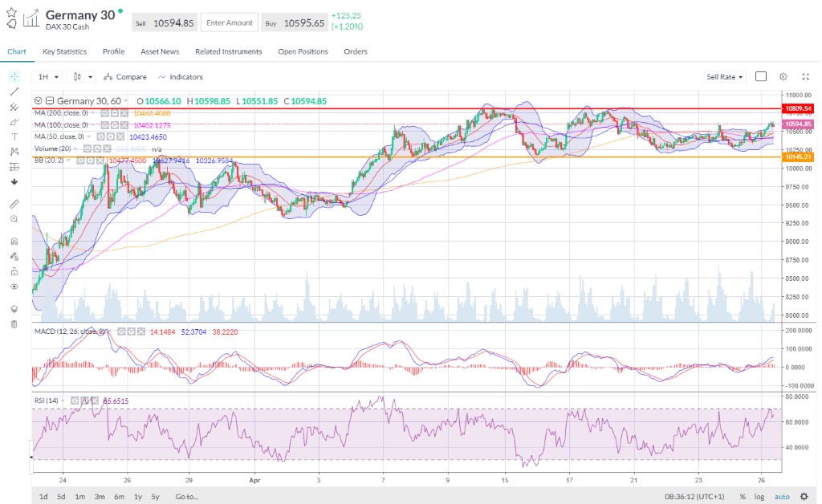Open the RSI (14) dropdown arrow
Viewport: 822px width, 504px height.
63,400
